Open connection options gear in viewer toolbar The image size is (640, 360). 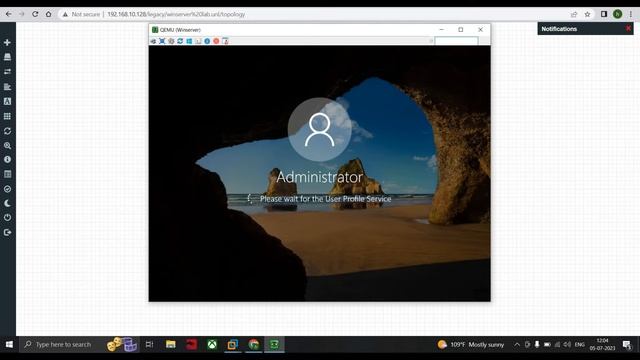171,41
